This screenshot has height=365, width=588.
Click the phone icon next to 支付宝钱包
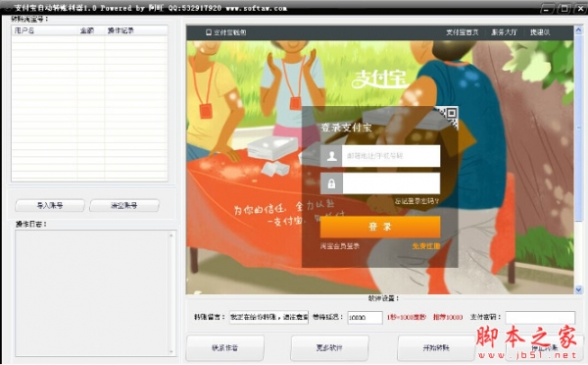point(209,32)
